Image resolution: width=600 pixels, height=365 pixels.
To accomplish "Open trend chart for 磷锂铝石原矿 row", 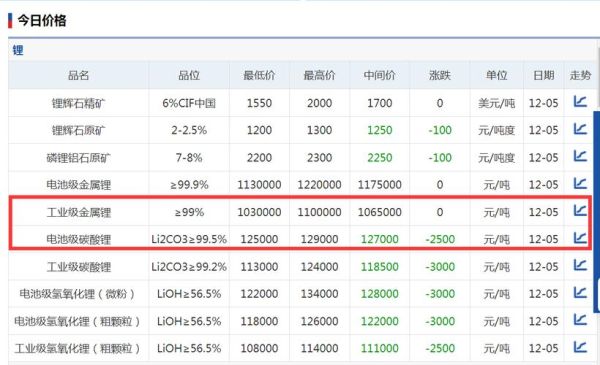I will coord(580,156).
